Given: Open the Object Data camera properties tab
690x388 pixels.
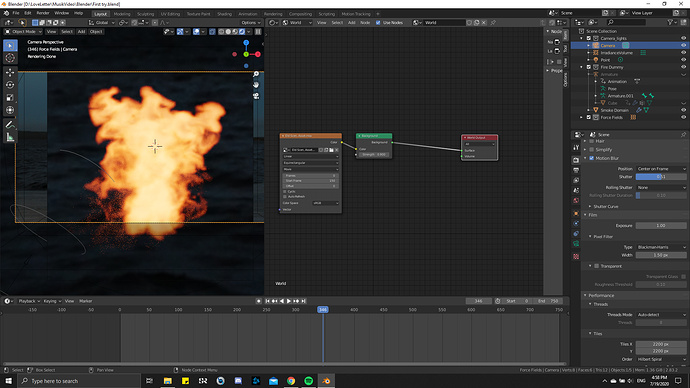Looking at the screenshot, I should pos(576,243).
